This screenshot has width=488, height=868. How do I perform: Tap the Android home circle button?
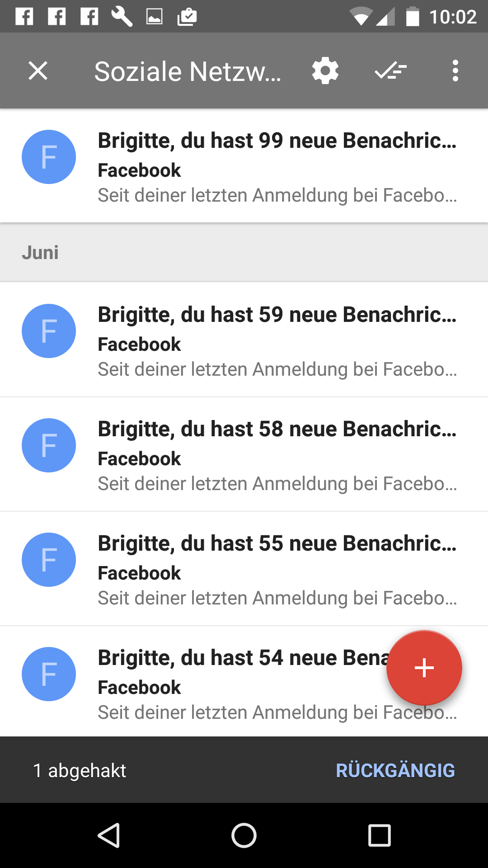click(x=244, y=835)
